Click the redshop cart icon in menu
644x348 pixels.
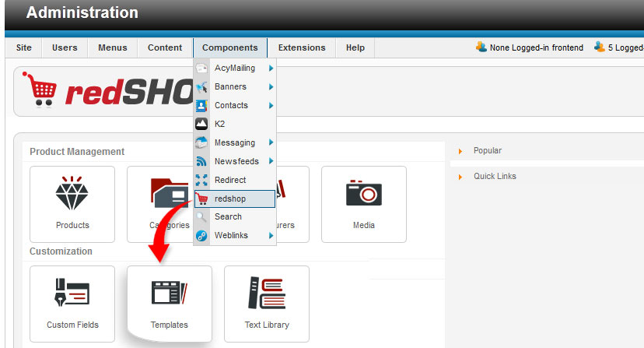tap(201, 199)
